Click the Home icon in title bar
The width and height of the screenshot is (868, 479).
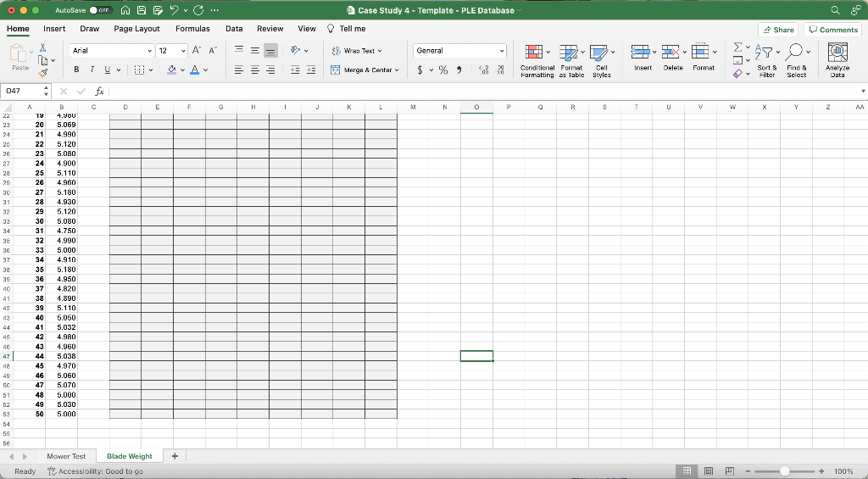(x=125, y=10)
